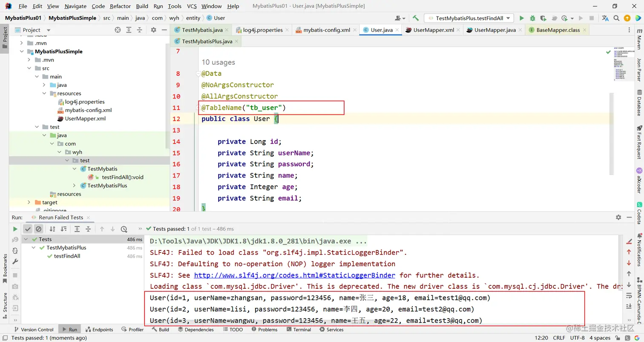
Task: Collapse TestMybatisPlus node in test results
Action: (x=34, y=248)
